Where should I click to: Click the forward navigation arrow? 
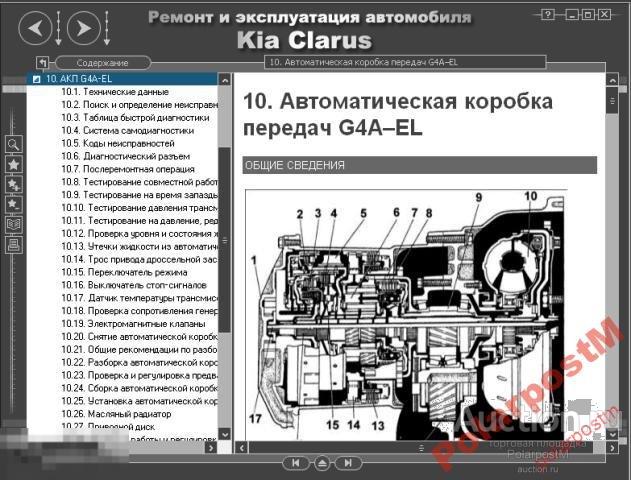tap(84, 27)
